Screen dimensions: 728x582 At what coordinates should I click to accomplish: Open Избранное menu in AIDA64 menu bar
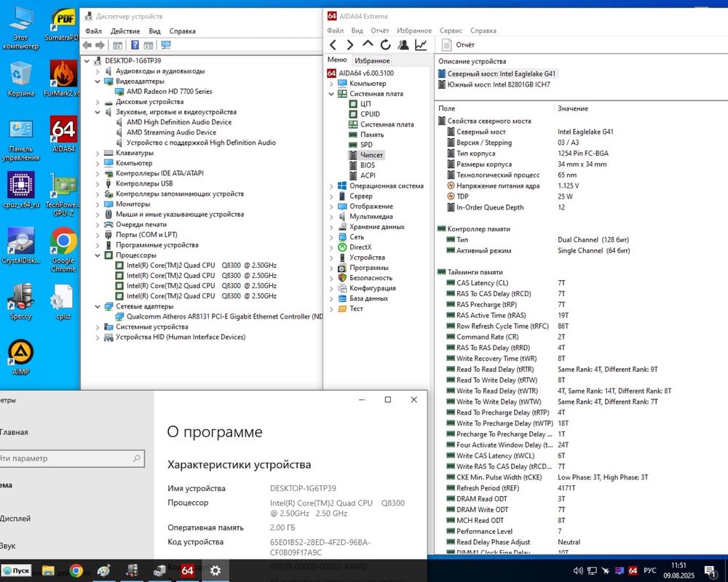pyautogui.click(x=414, y=31)
